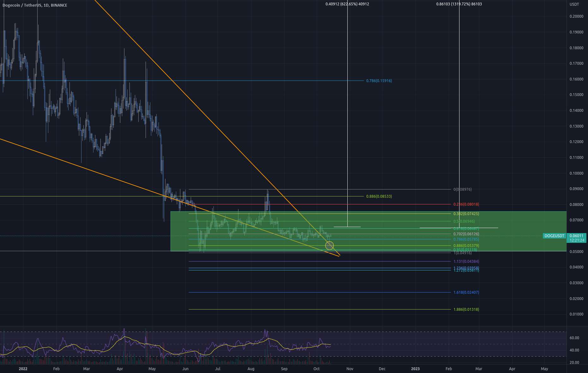Click the 2023 year label on time axis
Viewport: 588px width, 373px height.
point(415,369)
